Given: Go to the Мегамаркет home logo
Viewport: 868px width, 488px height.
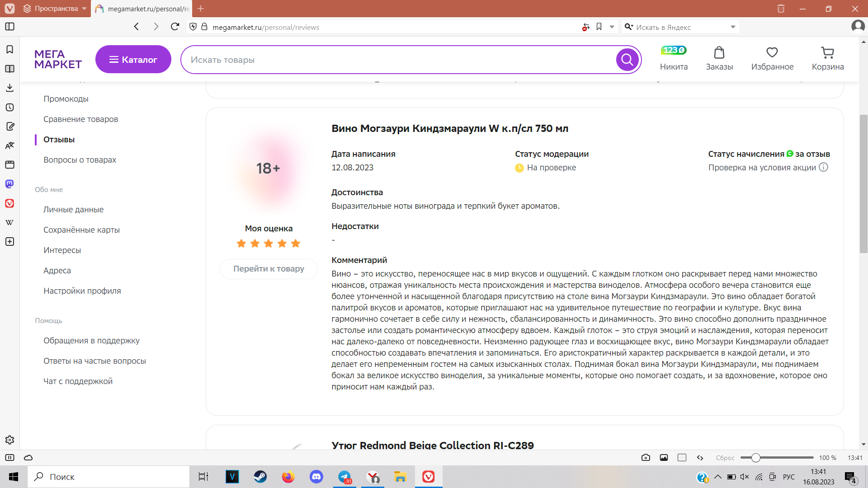Looking at the screenshot, I should tap(58, 59).
